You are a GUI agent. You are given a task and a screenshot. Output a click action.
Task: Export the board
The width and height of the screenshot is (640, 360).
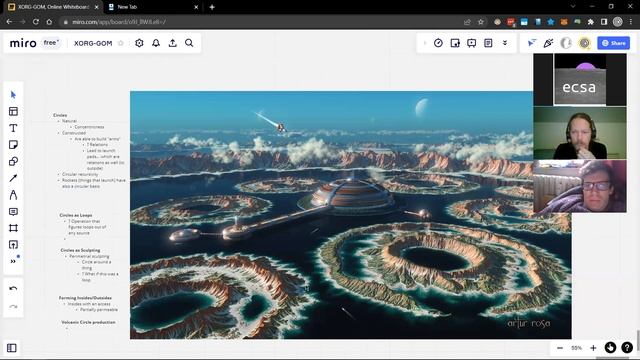click(x=173, y=43)
